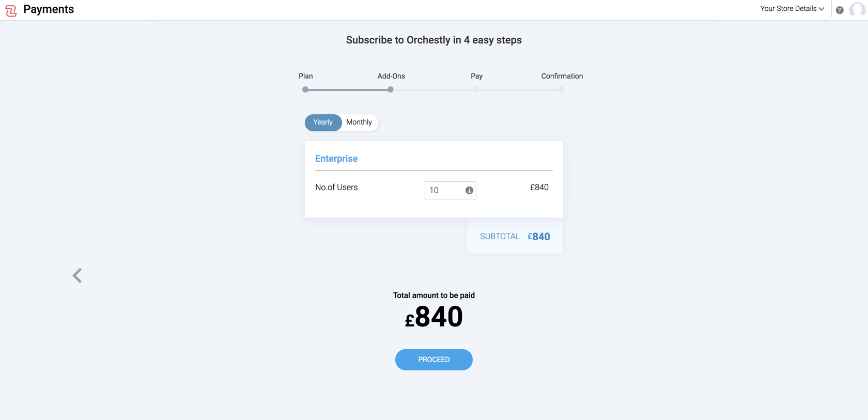Open the help question mark icon

coord(840,10)
